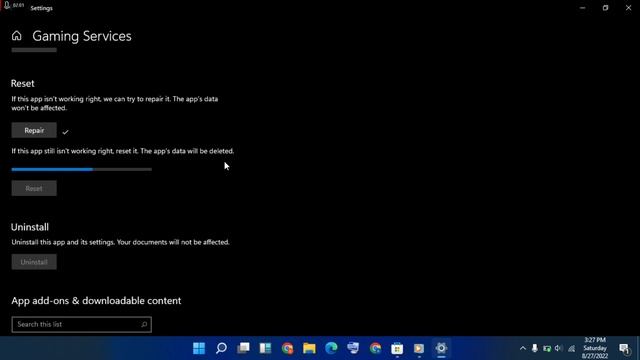Open the Windows Start menu

pos(199,348)
